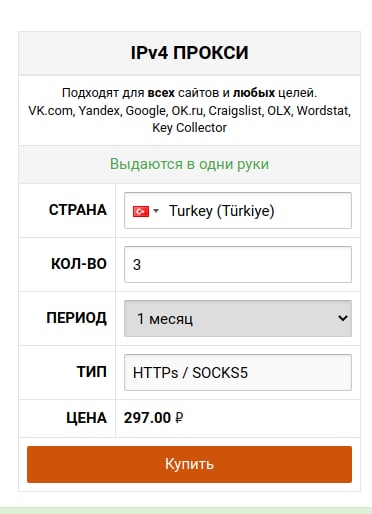372x514 pixels.
Task: Click the КОЛ-ВО label
Action: (79, 264)
